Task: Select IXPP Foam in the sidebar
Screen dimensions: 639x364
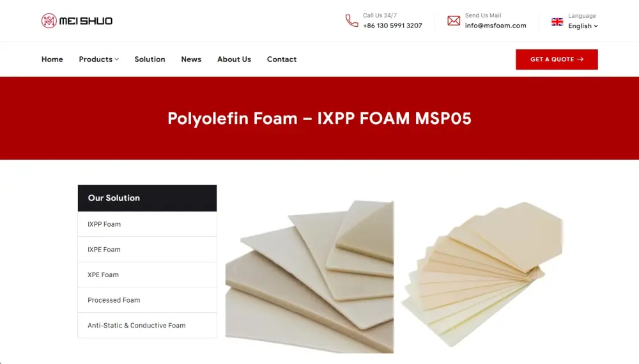Action: 147,224
